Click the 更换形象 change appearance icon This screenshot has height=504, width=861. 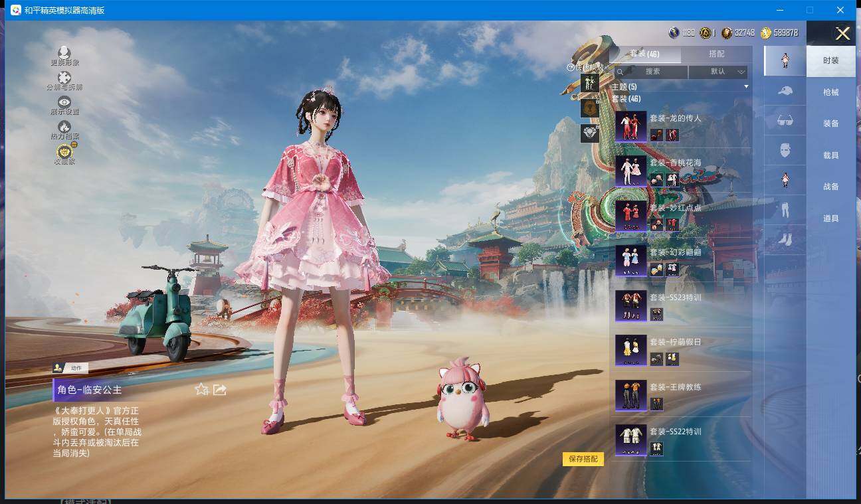click(x=64, y=53)
